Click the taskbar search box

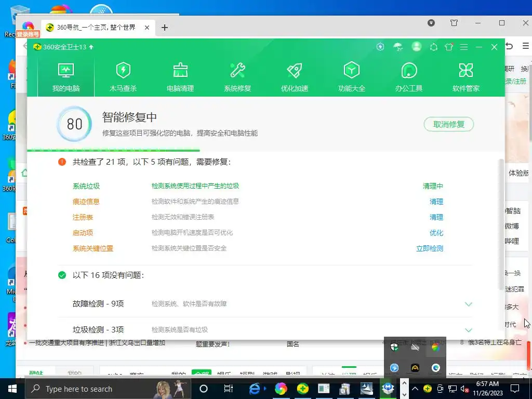coord(108,389)
